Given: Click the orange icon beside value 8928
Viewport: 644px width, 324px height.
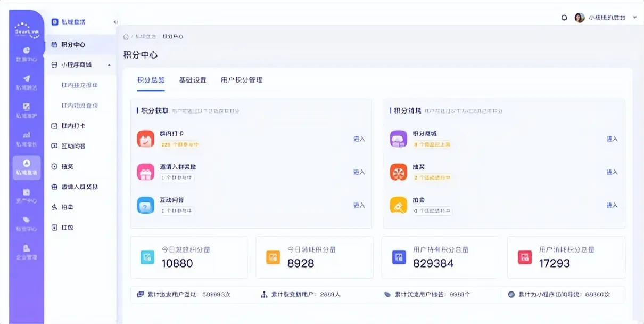Looking at the screenshot, I should point(273,257).
